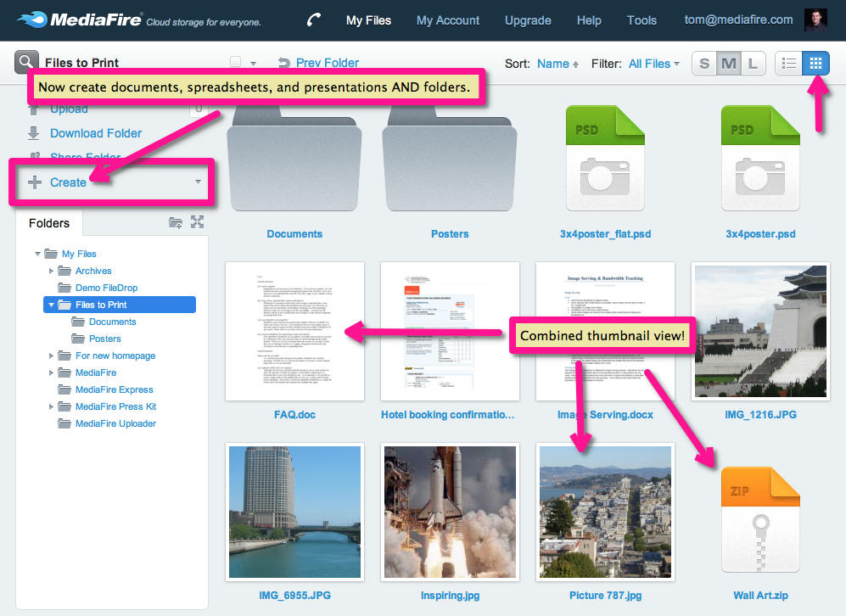Select the Documents subfolder in tree
The height and width of the screenshot is (616, 846).
[x=112, y=322]
